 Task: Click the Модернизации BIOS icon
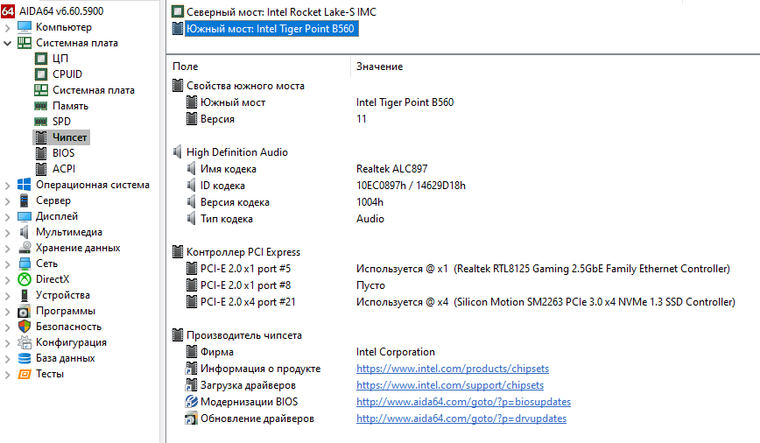(x=191, y=402)
